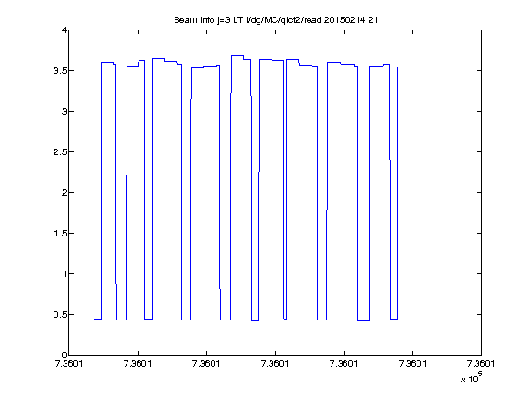Select the y-axis tick label 4

64,30
